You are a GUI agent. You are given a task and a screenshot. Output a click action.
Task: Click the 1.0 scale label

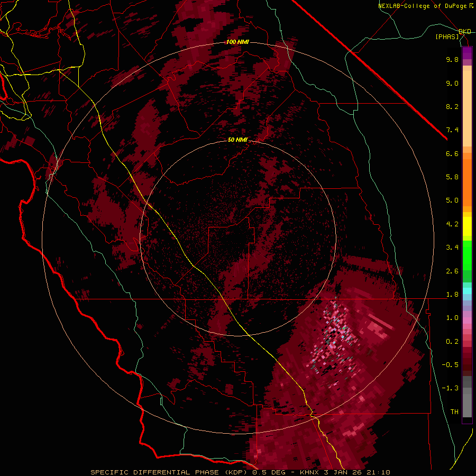click(452, 318)
